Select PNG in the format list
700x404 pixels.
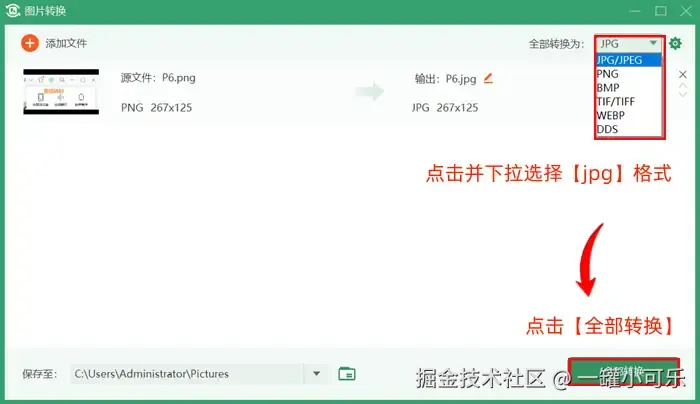(x=629, y=74)
